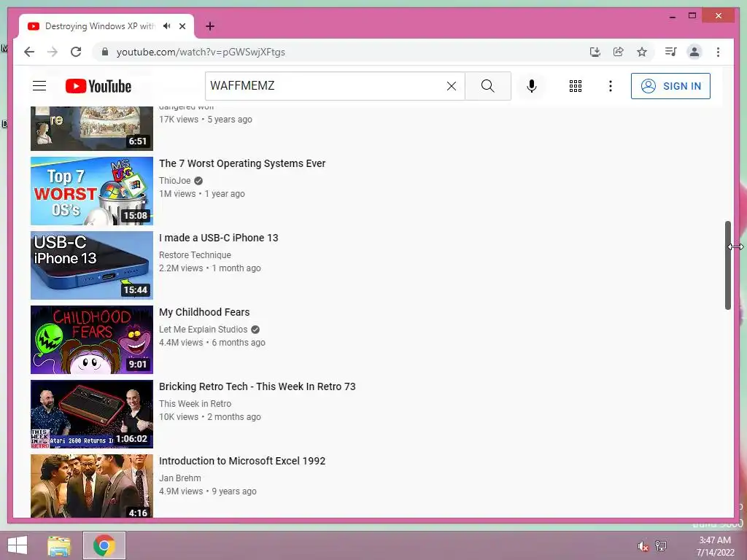Open The 7 Worst Operating Systems Ever
This screenshot has width=747, height=560.
pyautogui.click(x=242, y=163)
